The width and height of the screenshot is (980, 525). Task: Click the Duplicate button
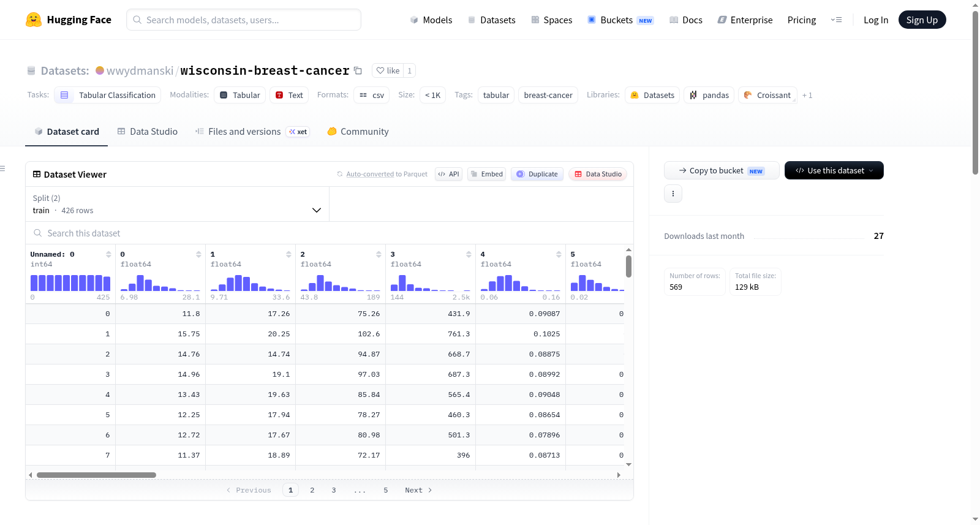537,174
